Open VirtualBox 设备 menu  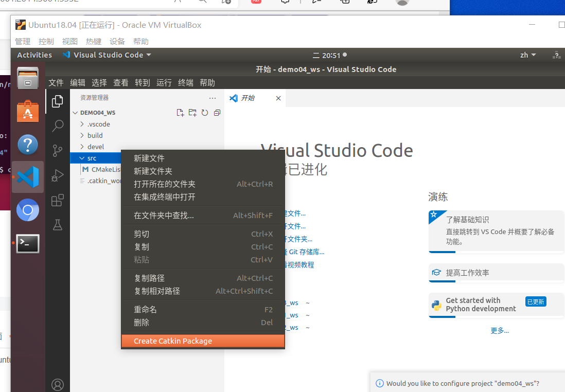(x=117, y=42)
